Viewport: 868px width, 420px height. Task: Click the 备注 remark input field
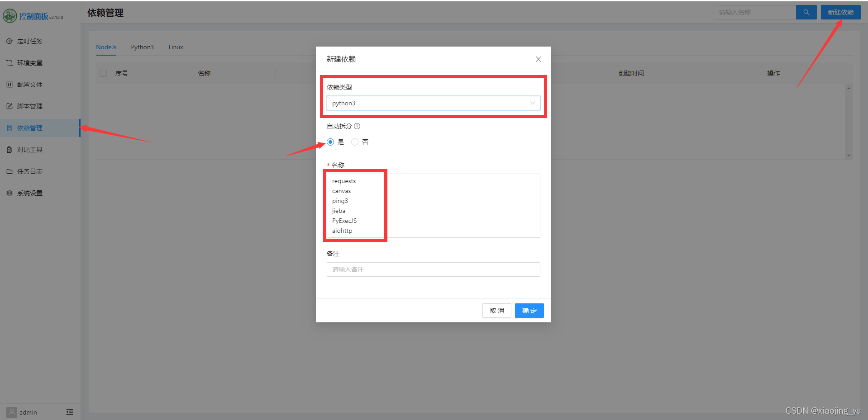point(433,269)
